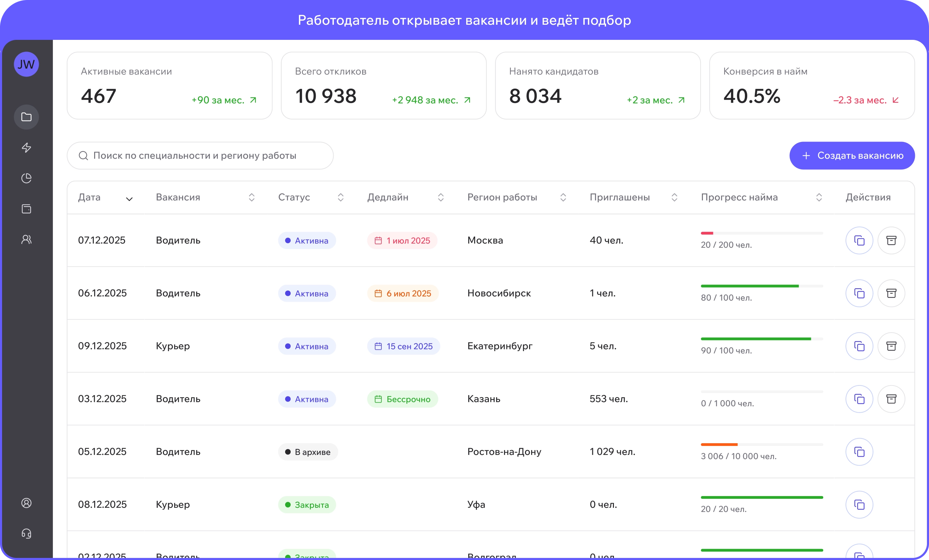Screen dimensions: 929x560
Task: Click the 553 чел. invited cell
Action: coord(608,399)
